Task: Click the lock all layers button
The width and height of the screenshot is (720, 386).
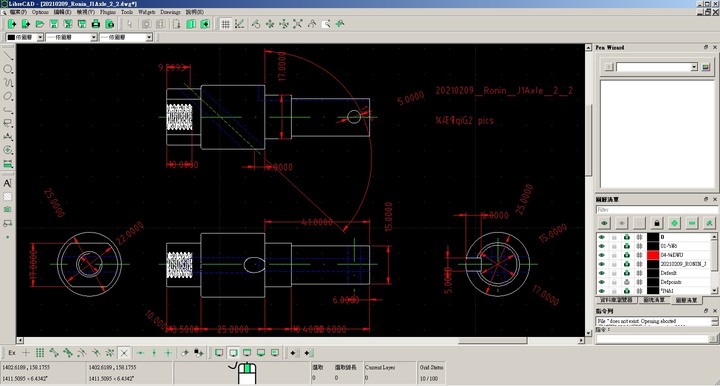Action: click(x=657, y=223)
